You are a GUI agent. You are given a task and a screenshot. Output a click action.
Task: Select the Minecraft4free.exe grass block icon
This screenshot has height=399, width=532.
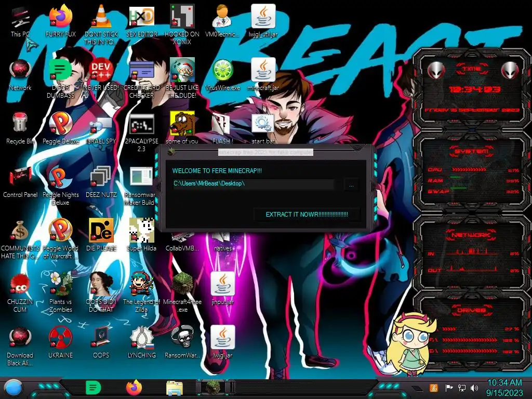click(x=182, y=293)
